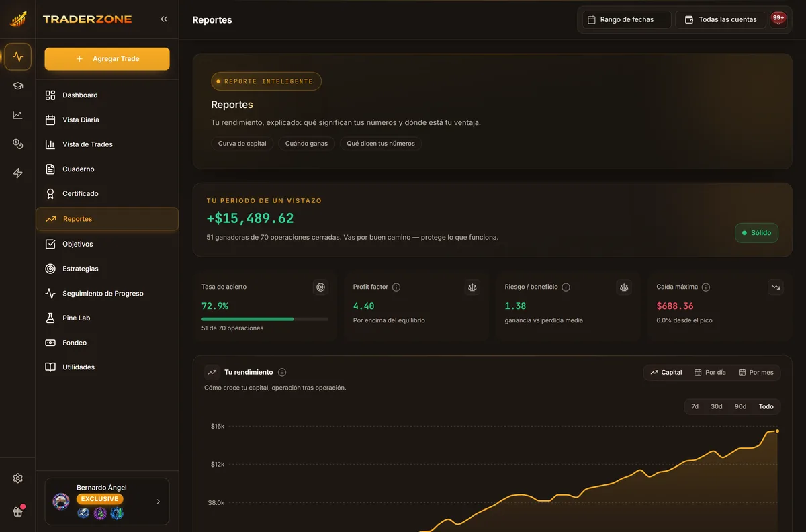806x532 pixels.
Task: Switch to the Por mes chart view
Action: 756,372
